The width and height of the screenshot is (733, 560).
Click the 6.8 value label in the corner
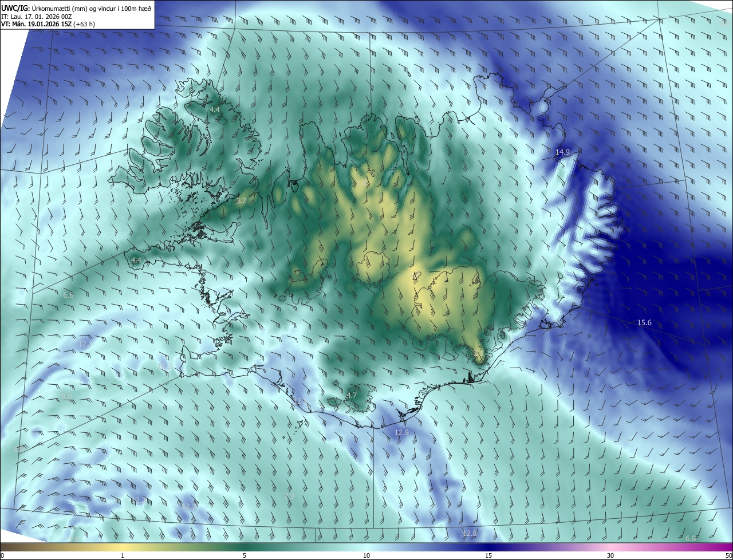(x=691, y=538)
